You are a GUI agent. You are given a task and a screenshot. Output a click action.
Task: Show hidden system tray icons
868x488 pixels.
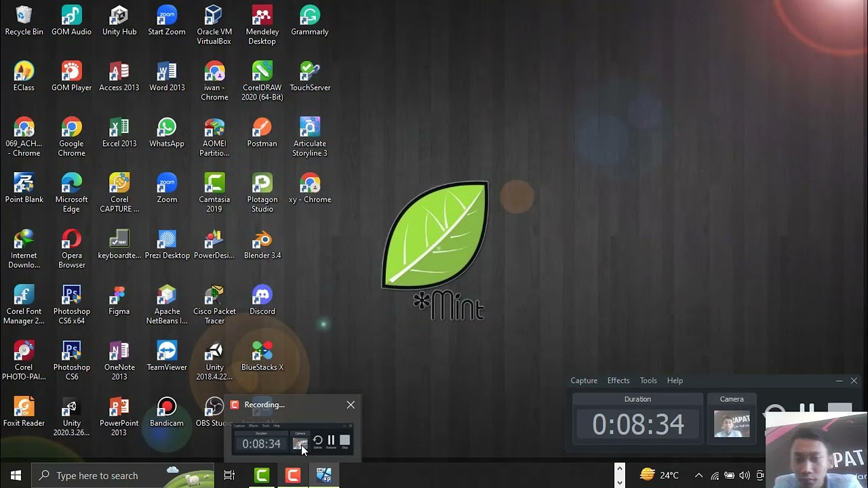(x=698, y=475)
